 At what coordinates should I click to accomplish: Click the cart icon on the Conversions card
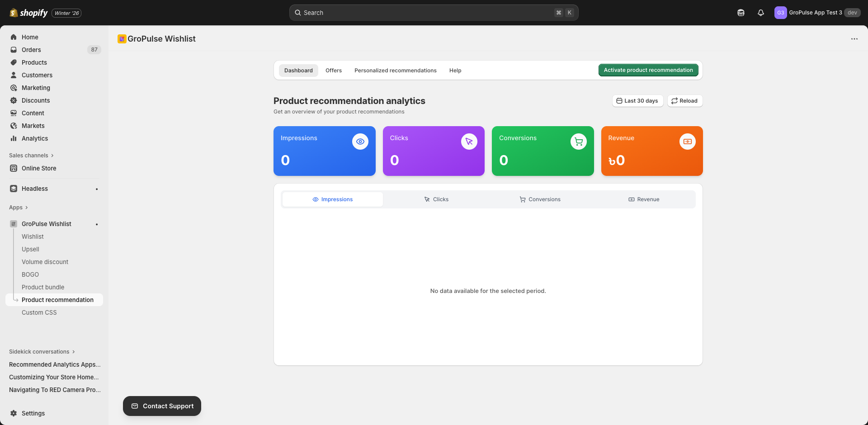[579, 141]
